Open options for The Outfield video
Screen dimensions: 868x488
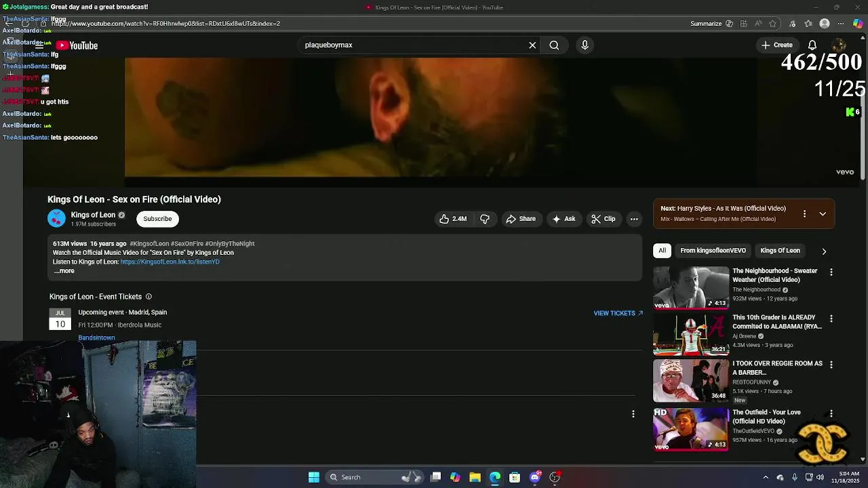click(831, 413)
